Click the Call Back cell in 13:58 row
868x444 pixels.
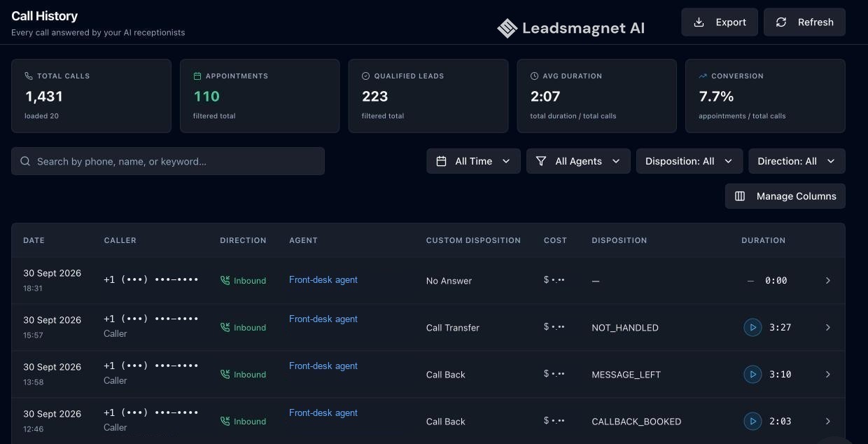[x=446, y=375]
